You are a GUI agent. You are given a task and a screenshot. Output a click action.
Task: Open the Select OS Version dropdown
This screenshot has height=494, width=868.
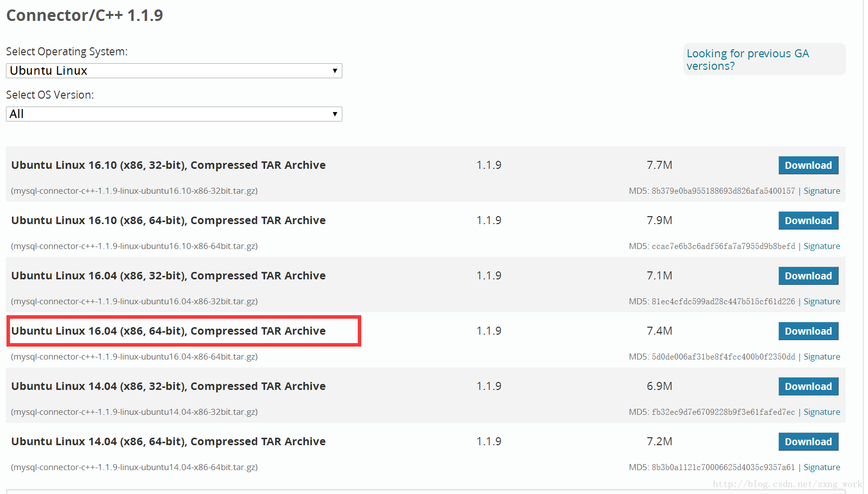click(174, 114)
